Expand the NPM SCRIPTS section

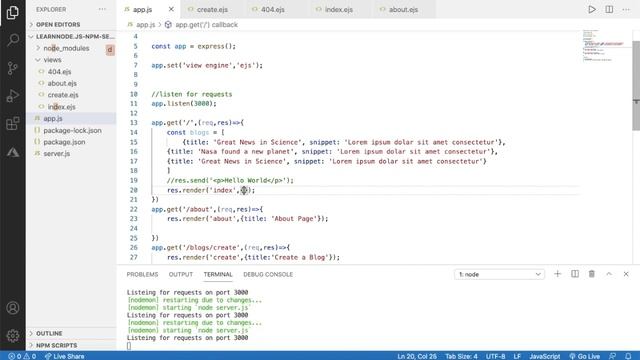coord(71,345)
